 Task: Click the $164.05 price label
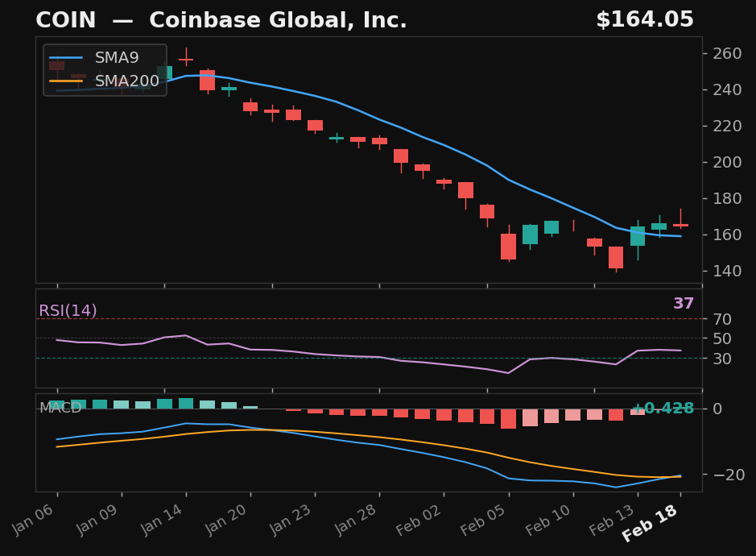[645, 20]
